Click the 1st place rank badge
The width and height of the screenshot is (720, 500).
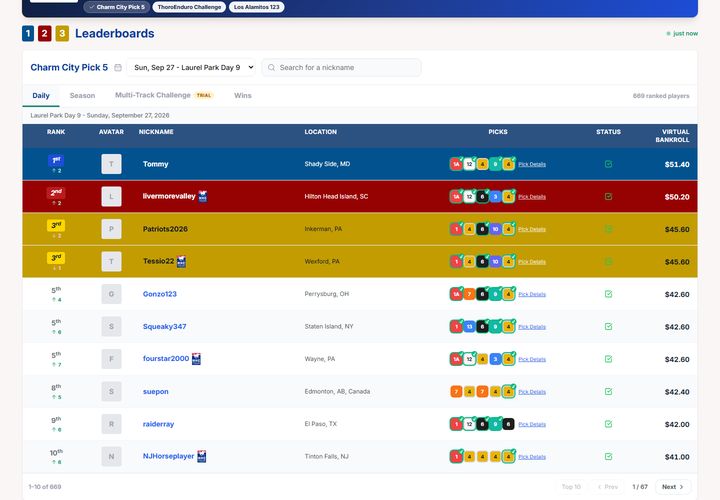(x=56, y=160)
